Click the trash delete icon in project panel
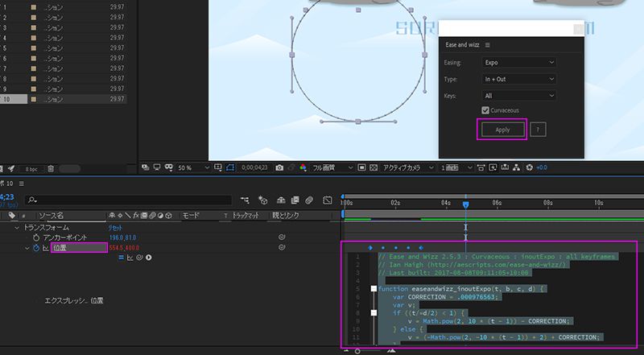This screenshot has height=355, width=644. coord(51,168)
